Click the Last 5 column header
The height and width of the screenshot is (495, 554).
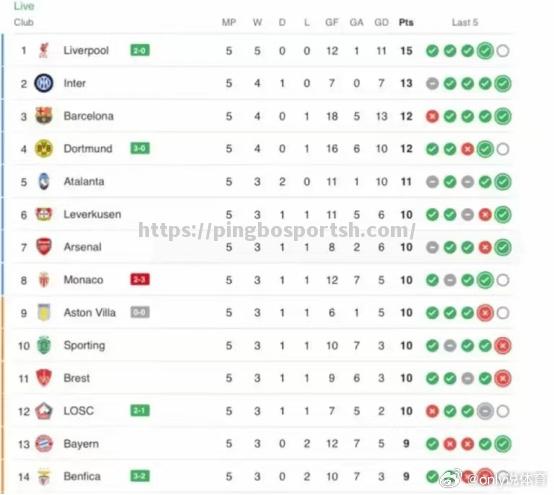(465, 22)
